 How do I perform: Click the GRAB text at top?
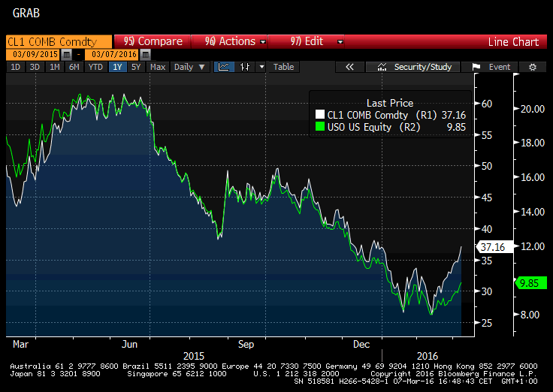pos(26,14)
